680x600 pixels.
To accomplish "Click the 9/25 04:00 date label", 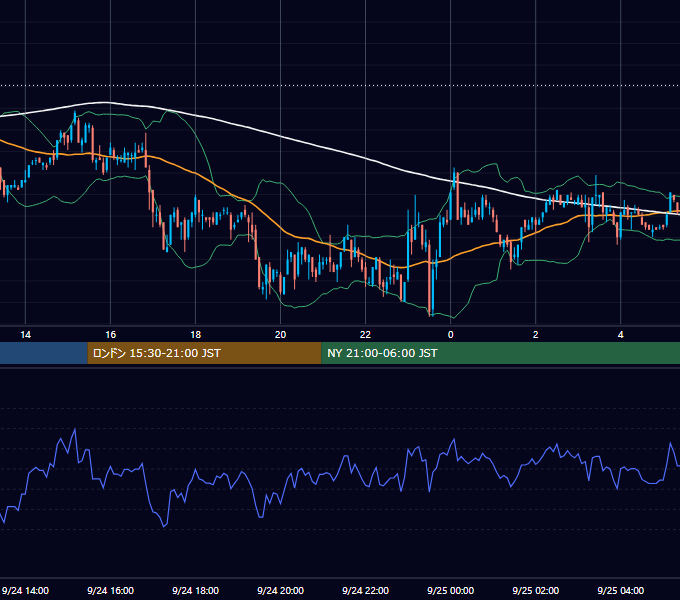I will click(621, 590).
